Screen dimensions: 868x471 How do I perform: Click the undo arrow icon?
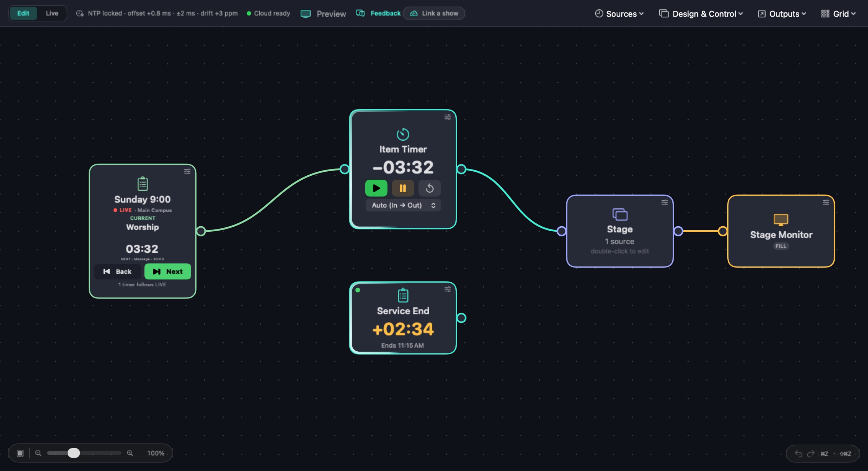(799, 454)
